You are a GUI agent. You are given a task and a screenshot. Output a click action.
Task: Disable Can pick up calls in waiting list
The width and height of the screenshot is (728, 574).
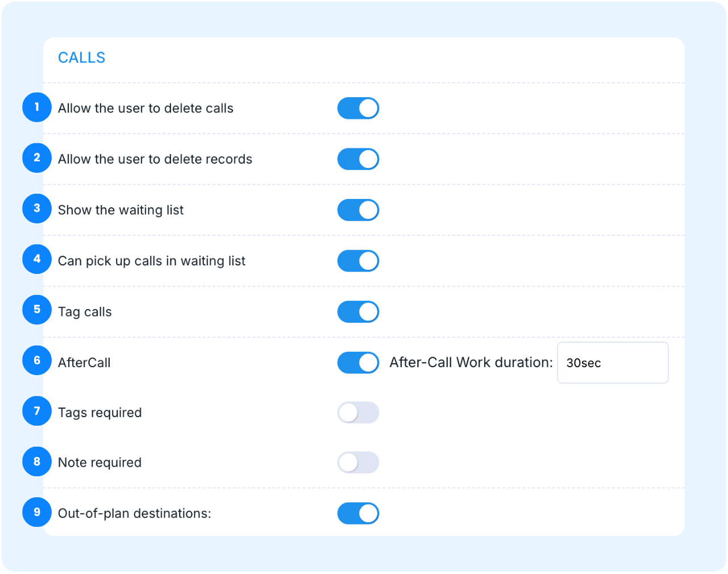(x=358, y=261)
